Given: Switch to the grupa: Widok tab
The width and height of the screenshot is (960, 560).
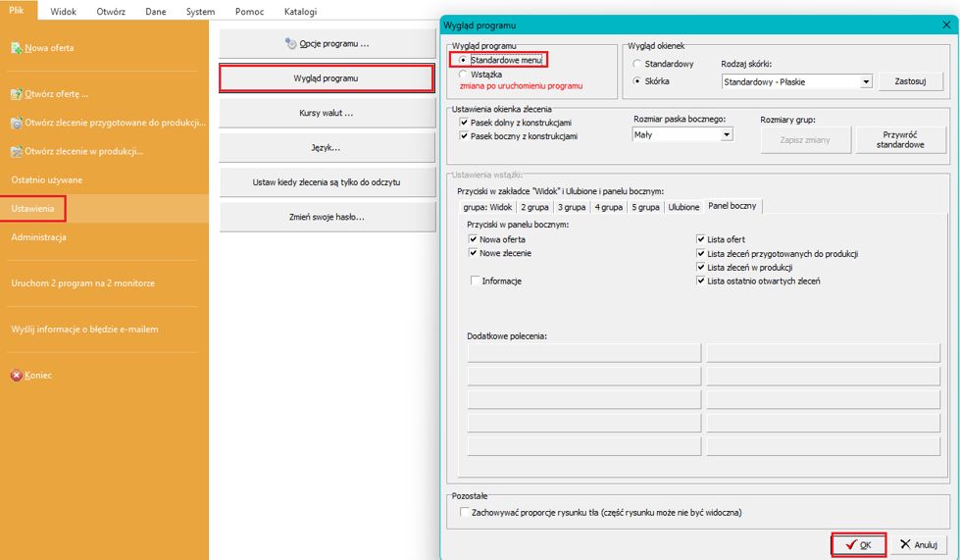Looking at the screenshot, I should tap(487, 207).
